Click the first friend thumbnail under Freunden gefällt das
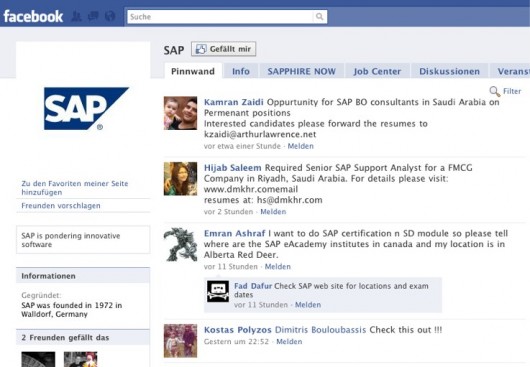Image resolution: width=530 pixels, height=367 pixels. coord(38,359)
